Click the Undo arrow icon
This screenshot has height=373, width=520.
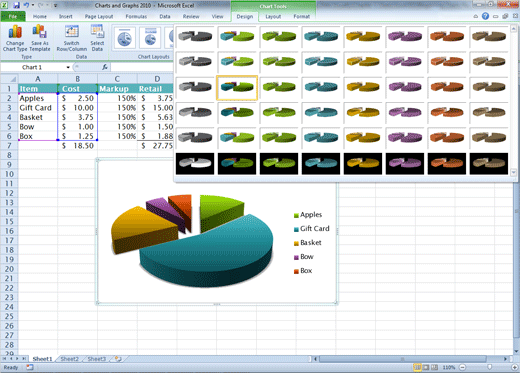click(26, 5)
